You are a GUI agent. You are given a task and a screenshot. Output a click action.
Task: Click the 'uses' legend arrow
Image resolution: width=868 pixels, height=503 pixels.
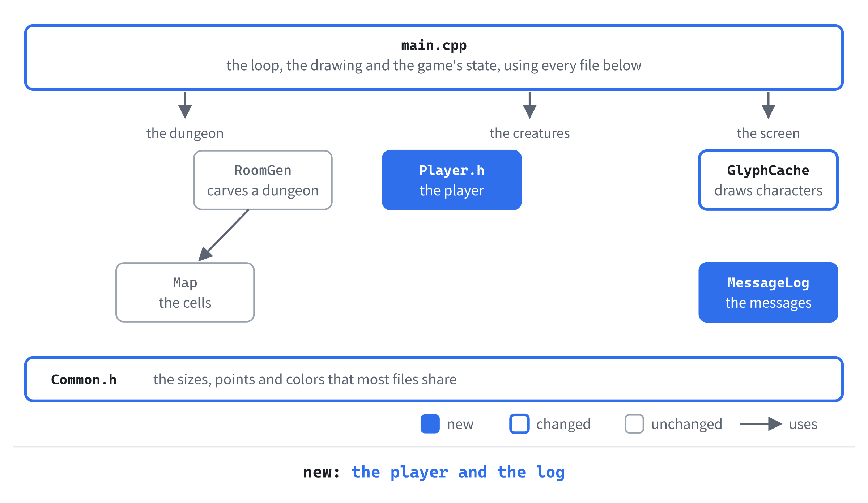click(x=761, y=424)
